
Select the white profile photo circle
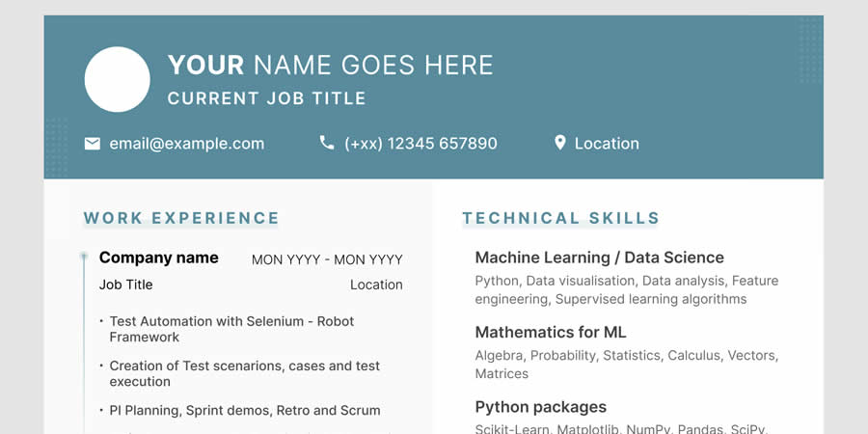(x=118, y=79)
